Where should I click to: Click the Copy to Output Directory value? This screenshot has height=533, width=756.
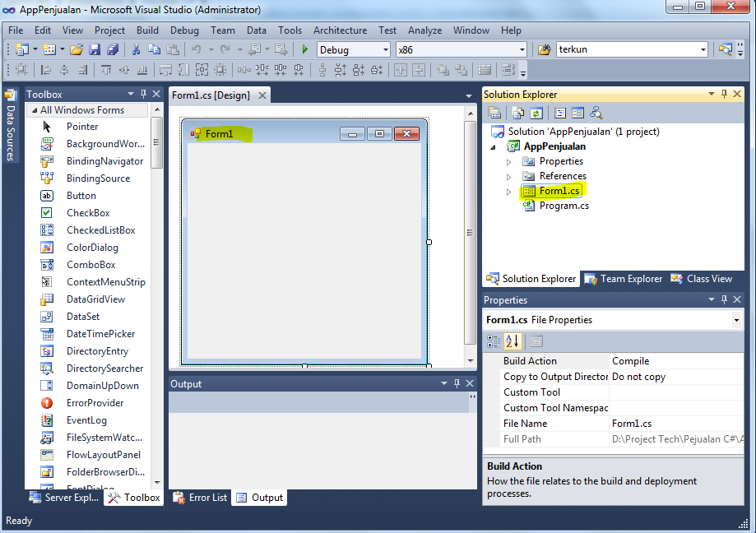coord(676,377)
